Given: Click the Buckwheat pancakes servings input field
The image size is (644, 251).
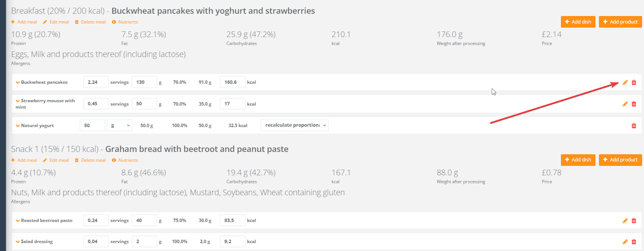Looking at the screenshot, I should pos(96,82).
